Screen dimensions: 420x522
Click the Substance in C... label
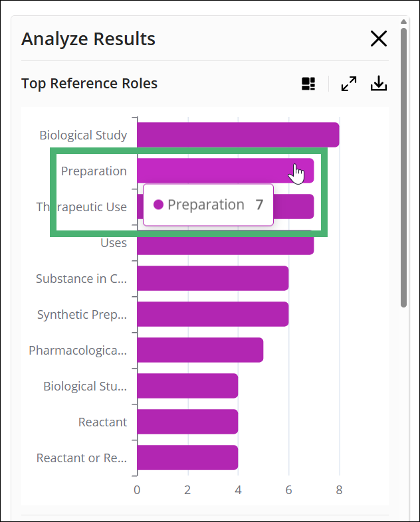(81, 279)
